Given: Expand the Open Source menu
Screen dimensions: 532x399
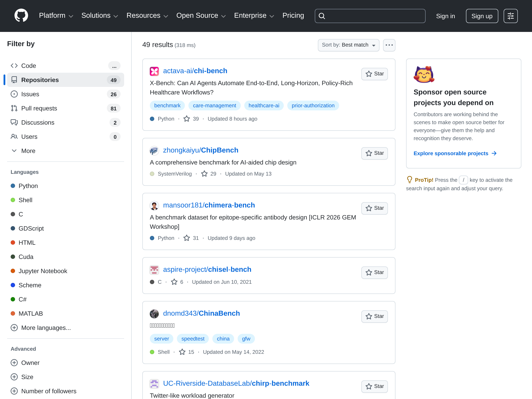Looking at the screenshot, I should tap(201, 16).
